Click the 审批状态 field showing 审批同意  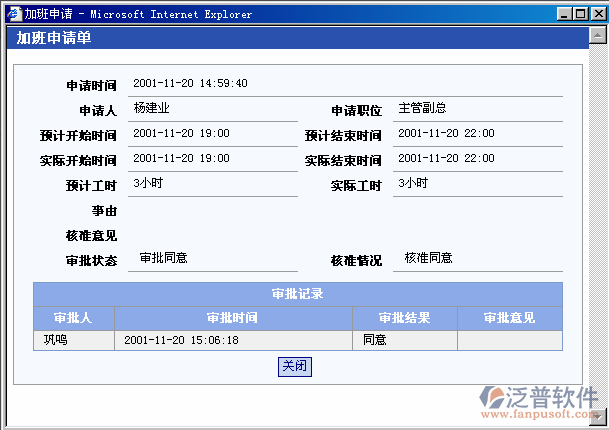(x=164, y=258)
